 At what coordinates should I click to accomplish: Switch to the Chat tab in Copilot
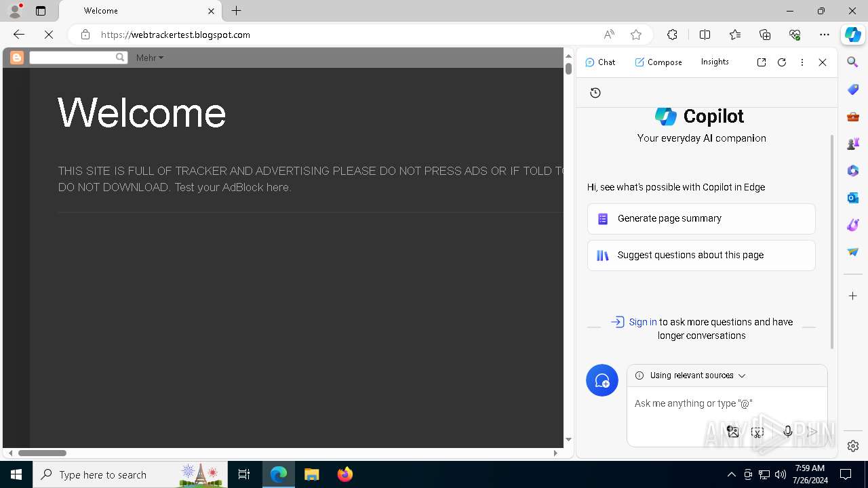(x=600, y=62)
